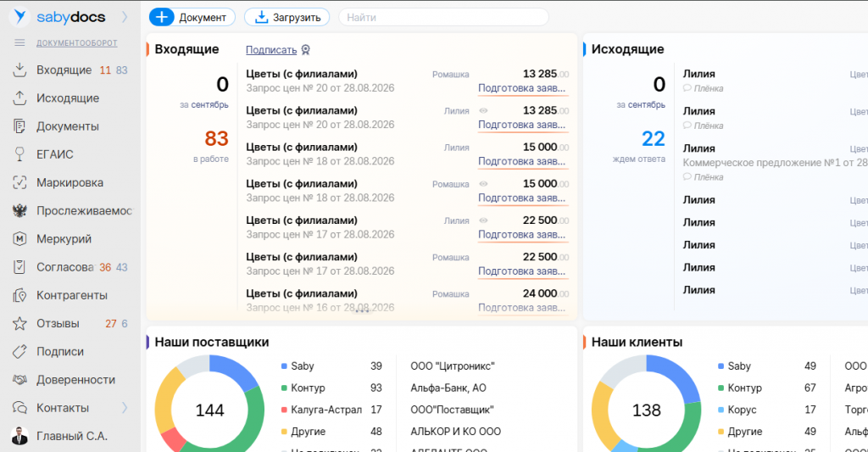
Task: Click the Прослеживаемость eagle emblem icon
Action: [20, 210]
